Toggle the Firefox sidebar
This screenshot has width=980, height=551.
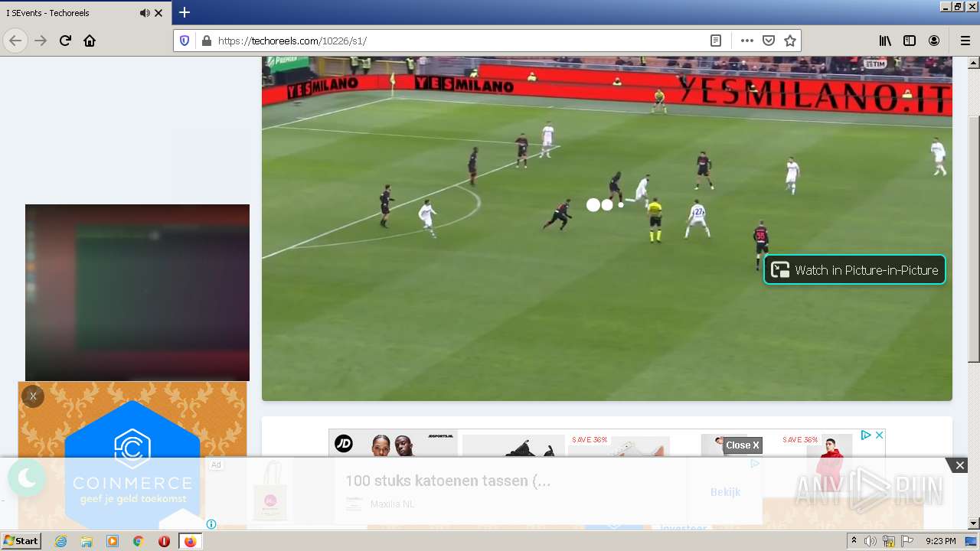point(910,41)
